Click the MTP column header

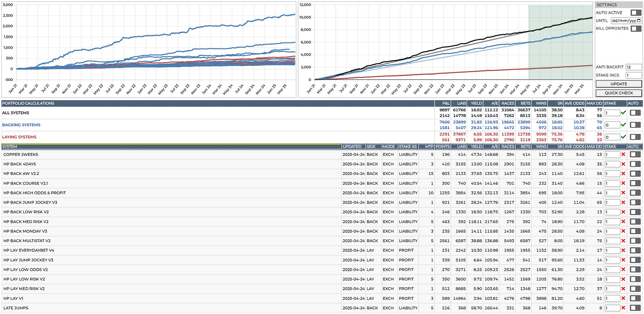coord(427,146)
